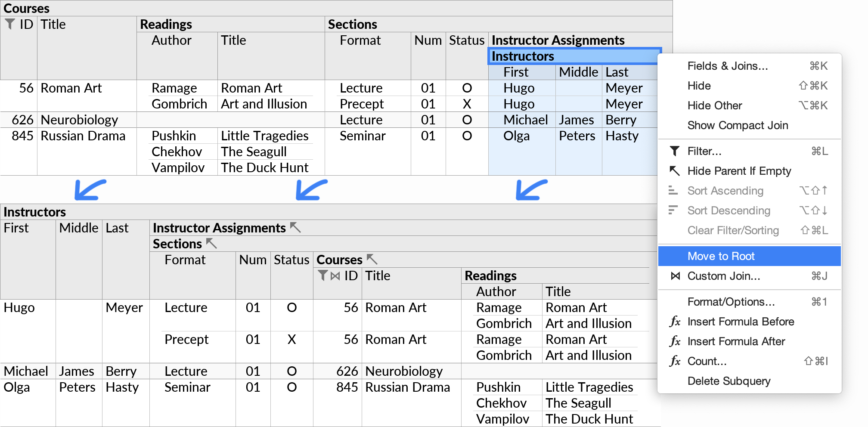Select the Neurobiology cell in the top Courses table
Image resolution: width=868 pixels, height=427 pixels.
point(79,120)
